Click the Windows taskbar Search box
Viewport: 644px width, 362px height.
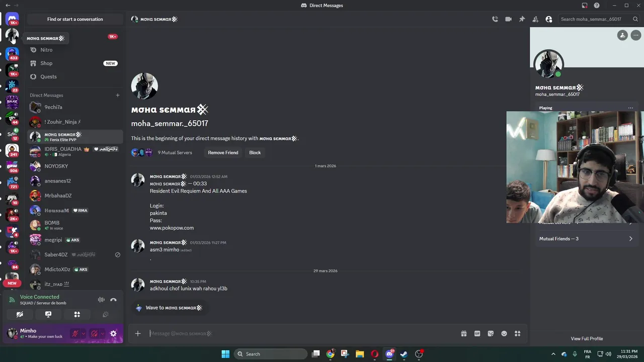(x=271, y=354)
